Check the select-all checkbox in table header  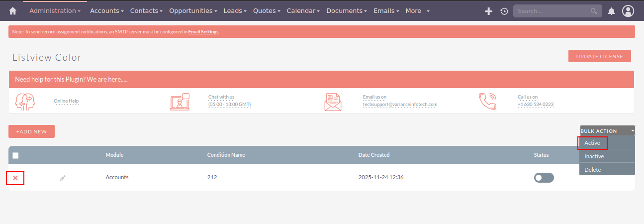click(x=15, y=155)
